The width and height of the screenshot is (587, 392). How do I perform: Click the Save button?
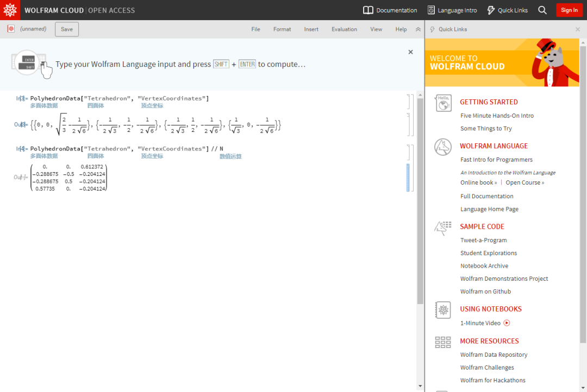coord(67,29)
